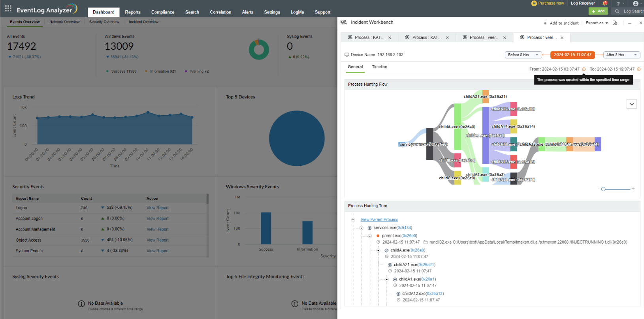The image size is (644, 319).
Task: Click the childA12.exe process icon in tree
Action: point(398,294)
